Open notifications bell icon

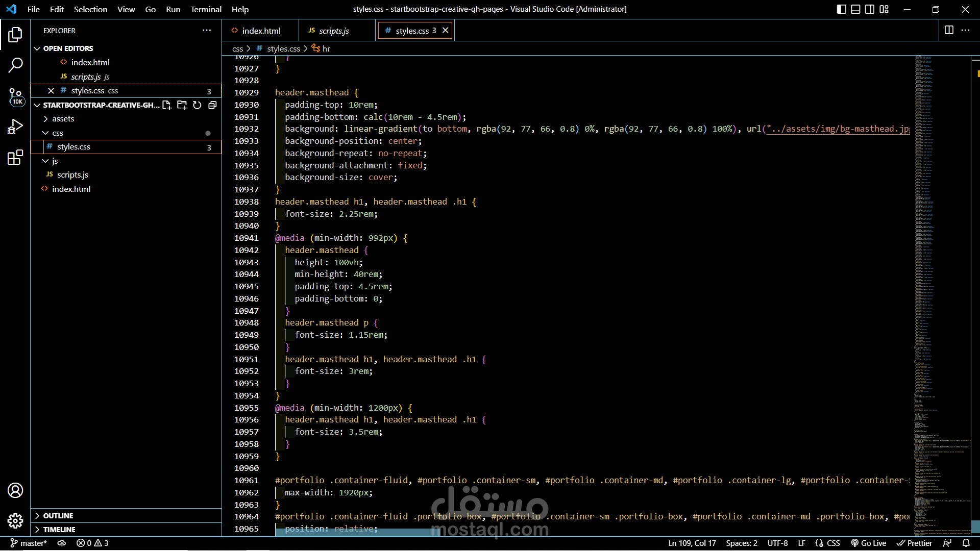coord(966,543)
